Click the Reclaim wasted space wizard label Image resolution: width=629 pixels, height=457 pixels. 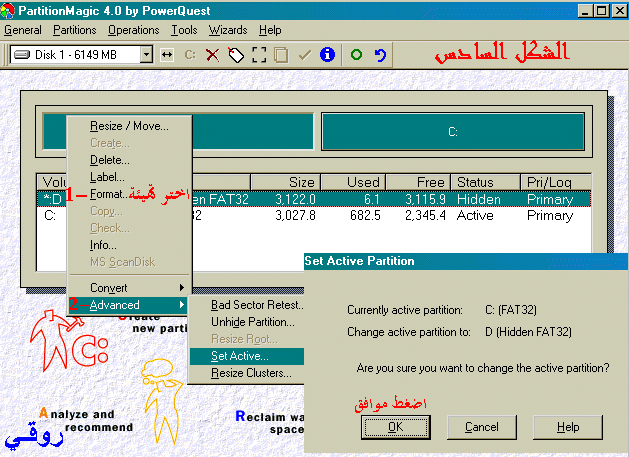pos(270,422)
